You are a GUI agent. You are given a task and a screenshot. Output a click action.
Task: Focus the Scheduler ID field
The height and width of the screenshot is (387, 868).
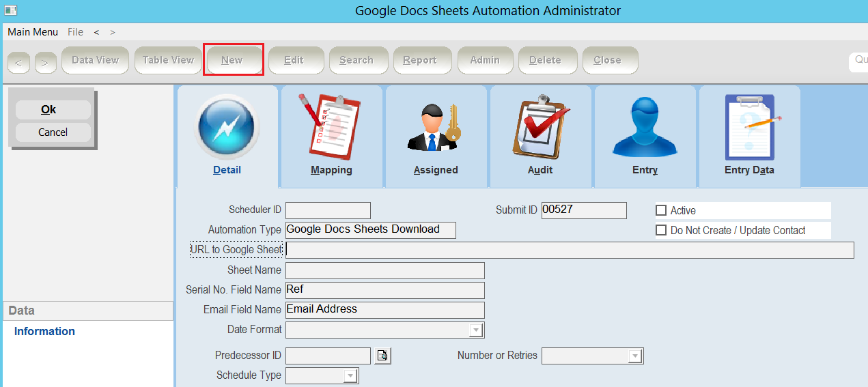tap(328, 210)
